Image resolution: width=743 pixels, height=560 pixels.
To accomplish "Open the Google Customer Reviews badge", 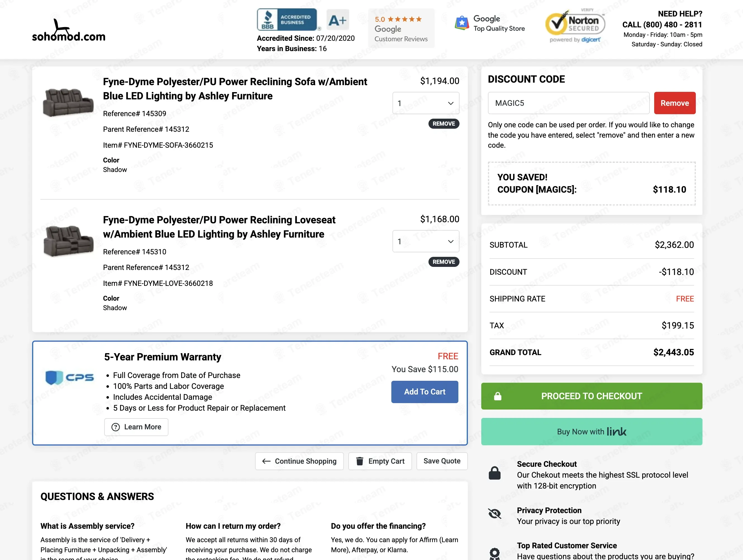I will 401,28.
